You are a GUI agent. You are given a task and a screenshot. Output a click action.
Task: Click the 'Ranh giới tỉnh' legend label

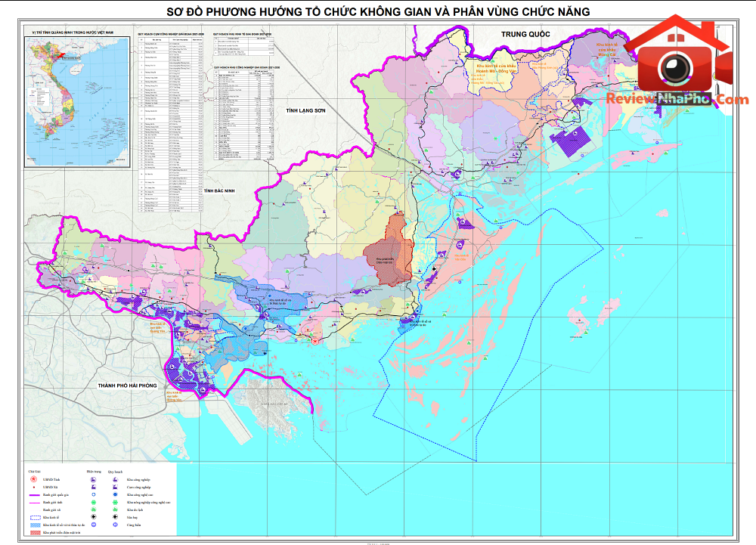[x=53, y=503]
